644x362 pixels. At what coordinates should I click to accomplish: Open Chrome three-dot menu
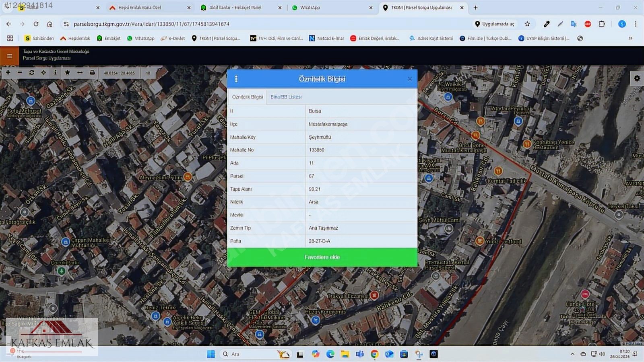636,24
